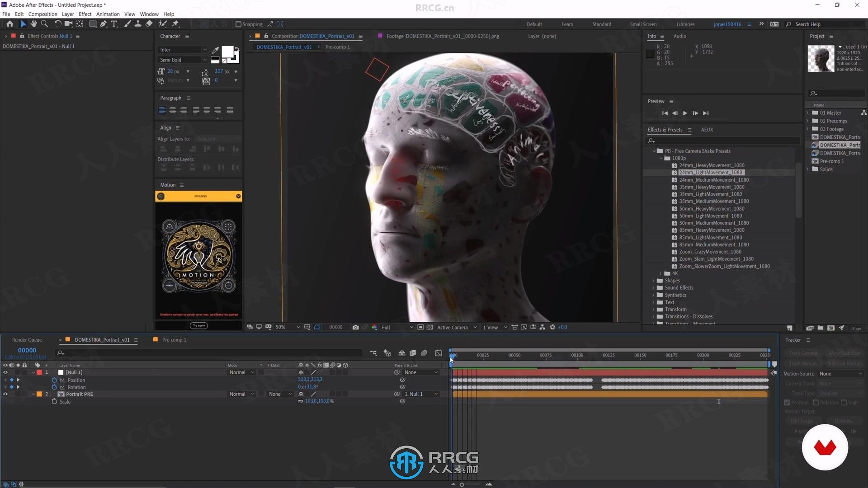Open the Composition menu
Image resolution: width=868 pixels, height=488 pixels.
tap(42, 14)
